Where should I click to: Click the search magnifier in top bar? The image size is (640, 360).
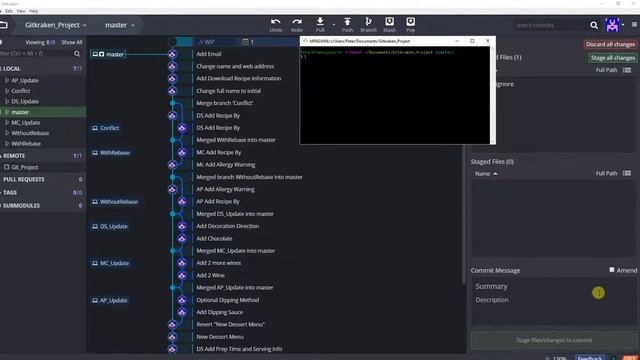pos(594,25)
